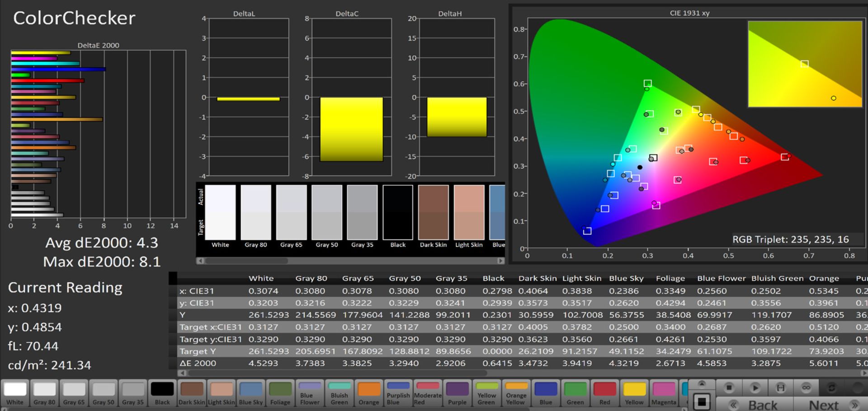Click left arrow of the swatch comparison scrollbar

click(x=200, y=261)
